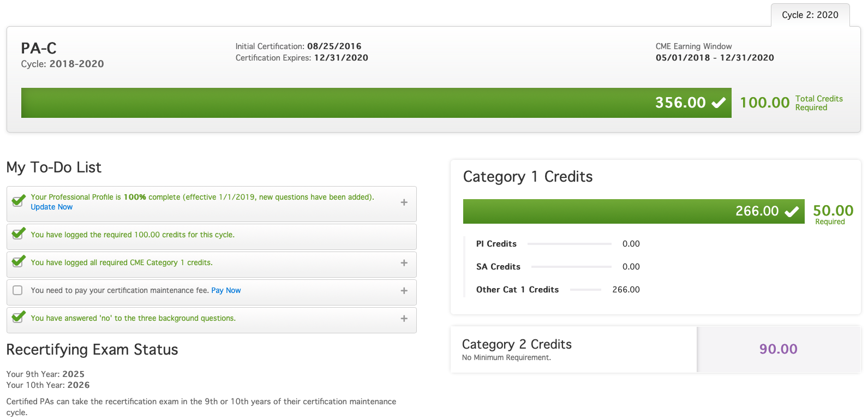Click the My To-Do List heading
The height and width of the screenshot is (419, 868).
click(54, 167)
